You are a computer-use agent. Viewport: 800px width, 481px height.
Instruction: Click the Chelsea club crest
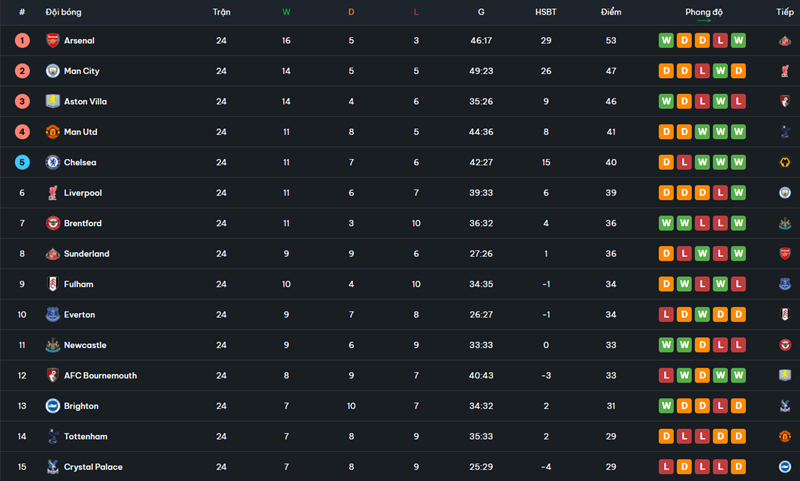point(52,163)
